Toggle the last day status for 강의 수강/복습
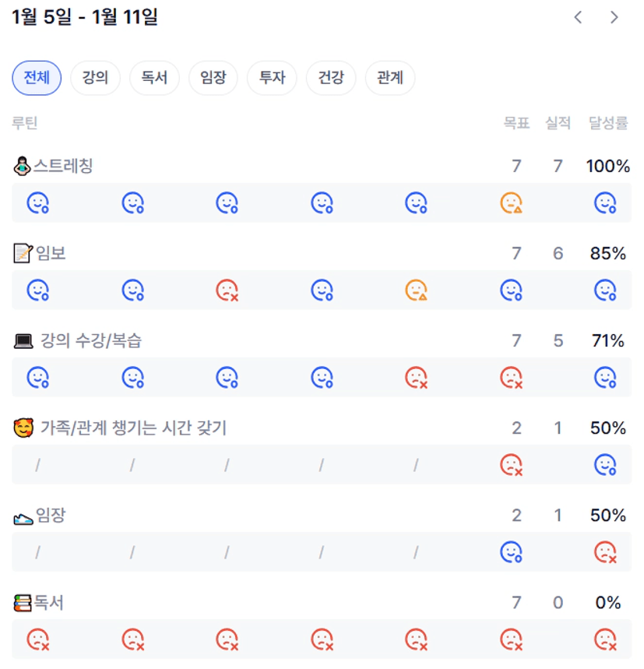The width and height of the screenshot is (644, 669). [605, 378]
